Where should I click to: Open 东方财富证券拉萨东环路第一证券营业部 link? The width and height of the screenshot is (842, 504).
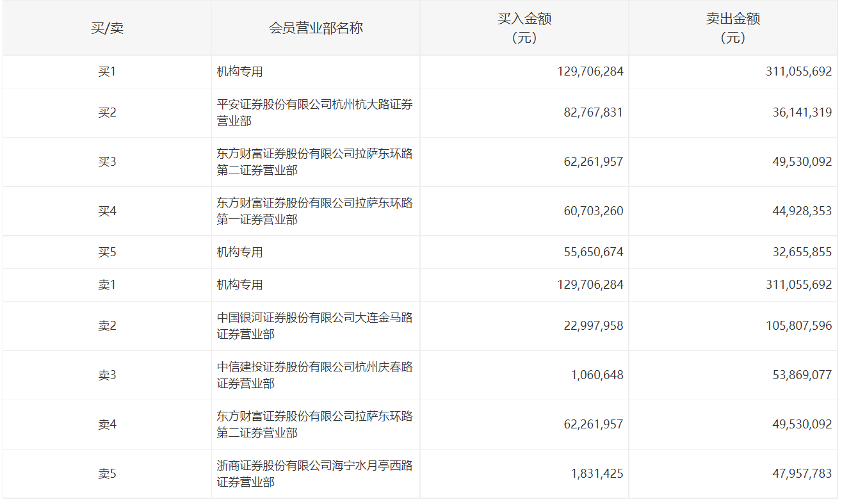click(314, 211)
